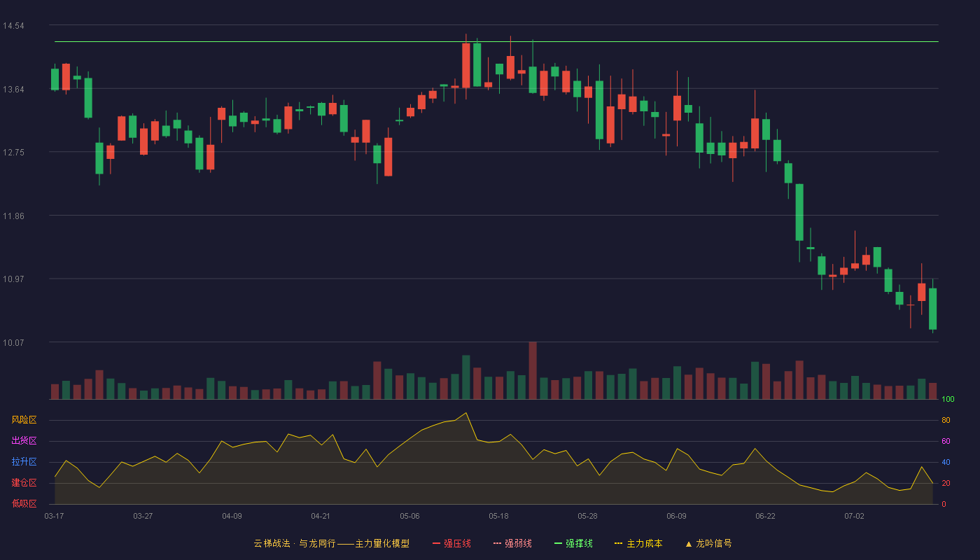Click the 07-02 date label
980x560 pixels.
click(854, 516)
